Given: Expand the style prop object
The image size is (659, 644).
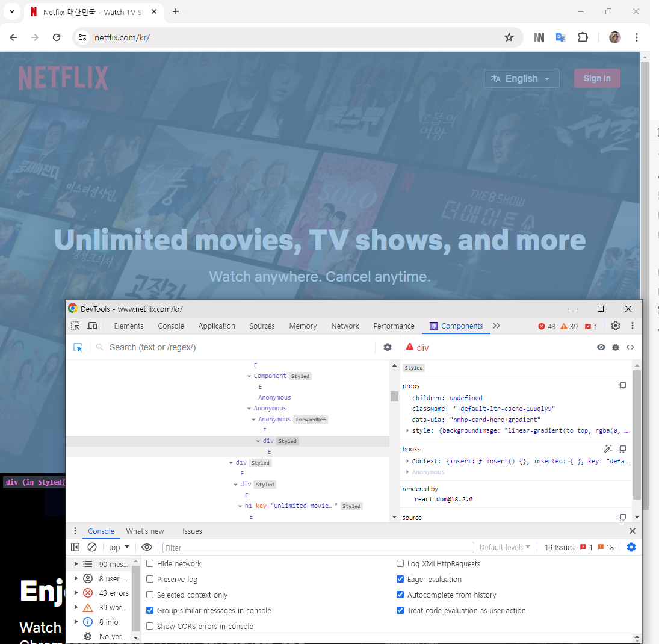Looking at the screenshot, I should pyautogui.click(x=407, y=430).
